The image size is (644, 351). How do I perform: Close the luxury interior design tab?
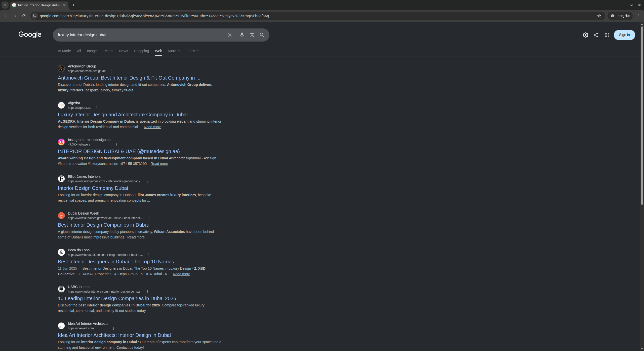point(64,5)
